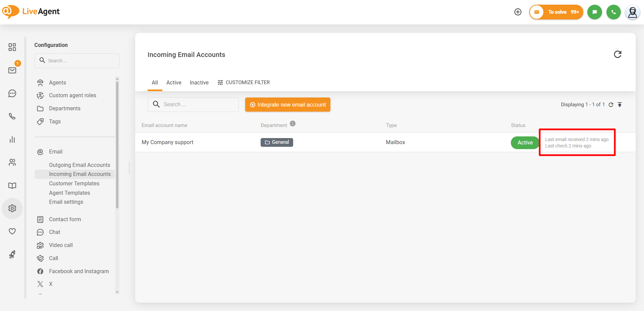The height and width of the screenshot is (311, 644).
Task: Toggle the Active status of My Company support
Action: [x=525, y=142]
